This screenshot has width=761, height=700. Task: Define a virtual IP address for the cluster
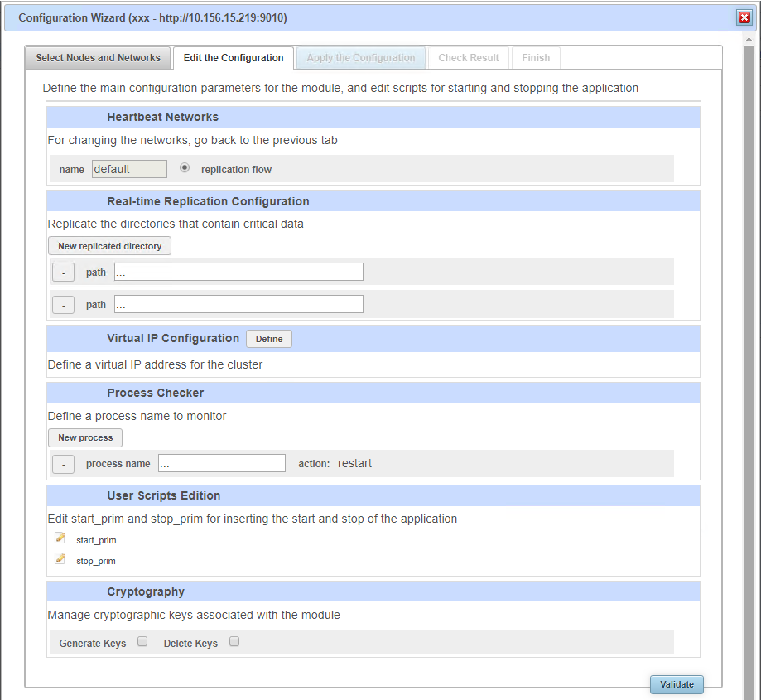(x=268, y=338)
